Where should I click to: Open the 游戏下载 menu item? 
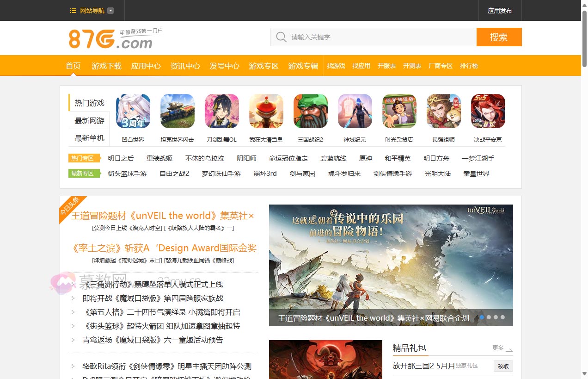click(106, 66)
